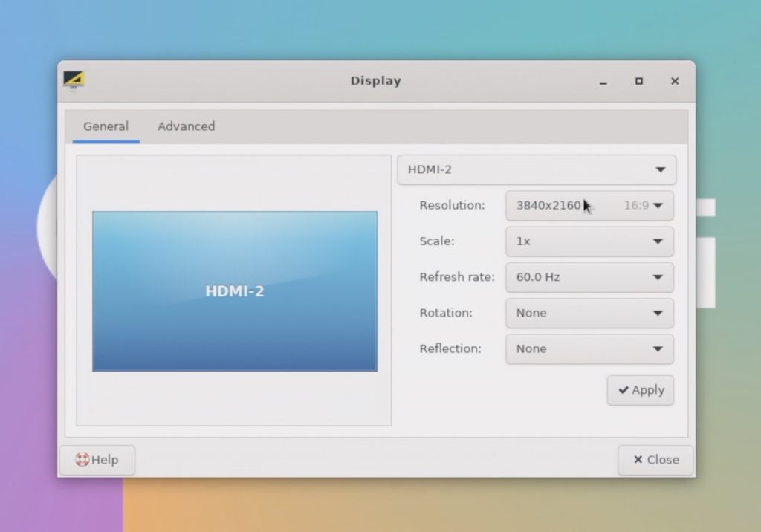
Task: Expand the HDMI-2 output selector dropdown
Action: coord(536,169)
